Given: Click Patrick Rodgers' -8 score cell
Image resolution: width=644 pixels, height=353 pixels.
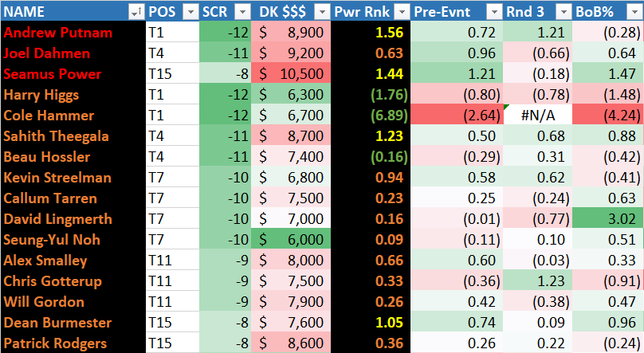Looking at the screenshot, I should (x=225, y=343).
